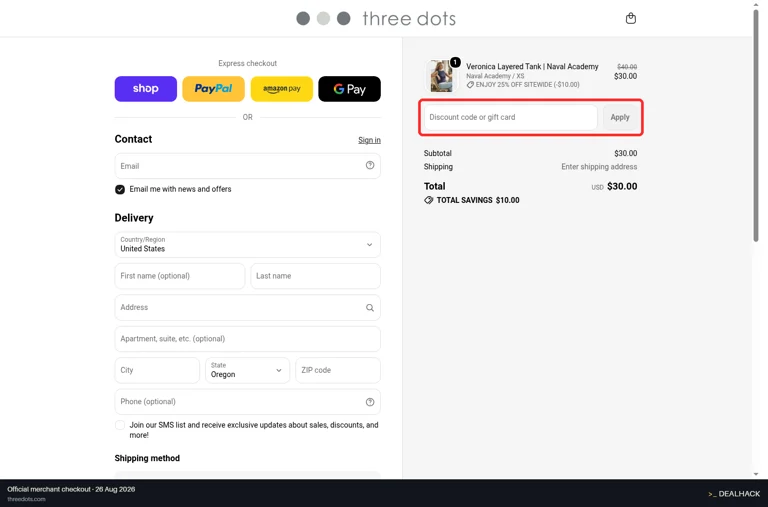Pay with Google Pay express button

point(349,89)
